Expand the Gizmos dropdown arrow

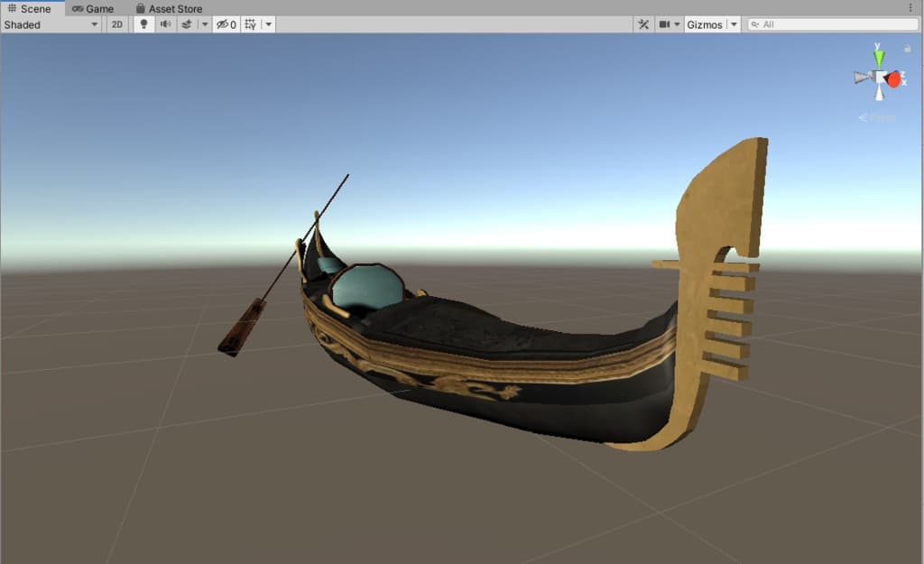[734, 24]
